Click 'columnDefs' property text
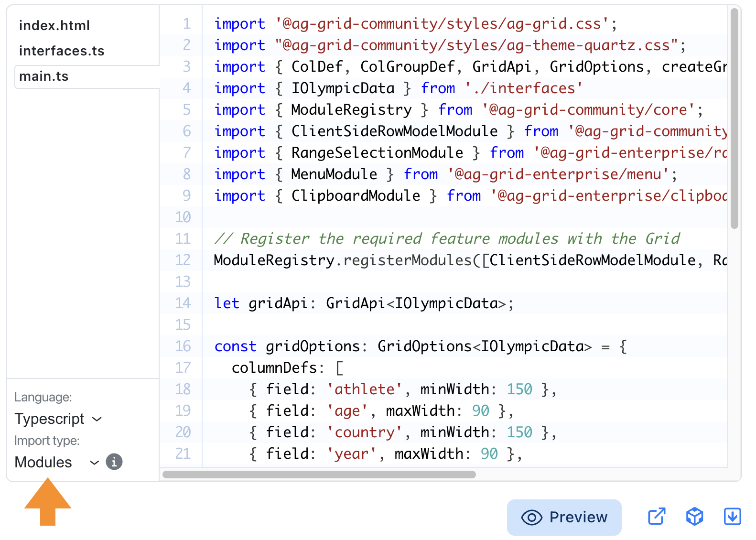 tap(274, 367)
